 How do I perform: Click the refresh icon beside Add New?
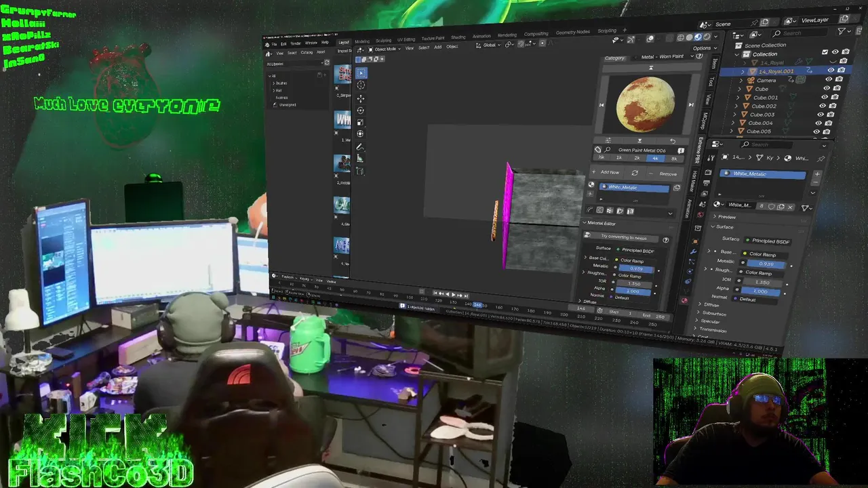[635, 173]
